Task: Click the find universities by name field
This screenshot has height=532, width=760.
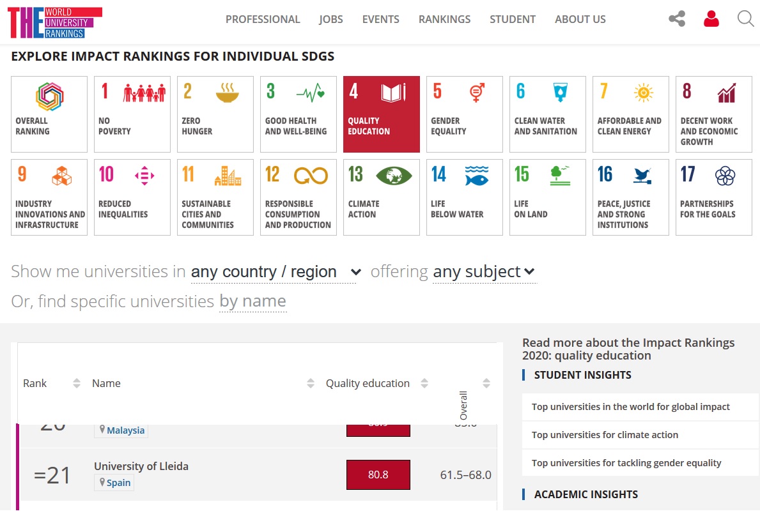Action: 252,301
